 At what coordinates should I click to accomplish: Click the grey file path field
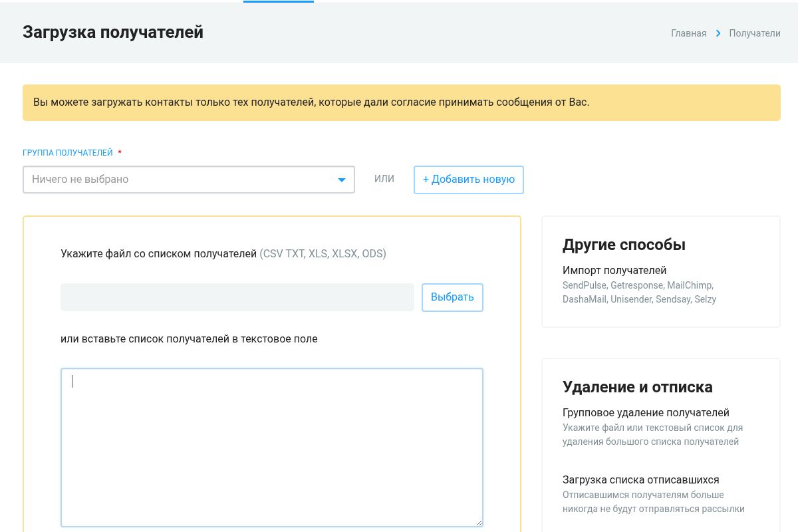(237, 297)
